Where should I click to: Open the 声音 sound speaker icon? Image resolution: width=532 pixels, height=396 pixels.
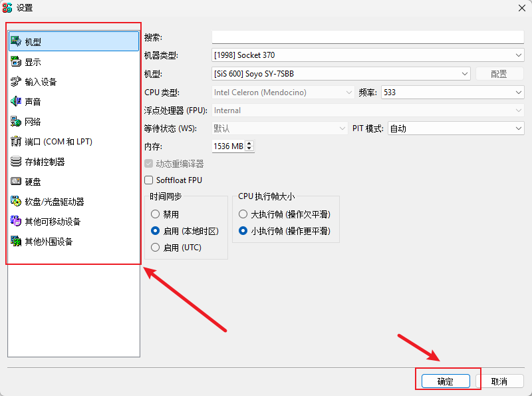[x=16, y=102]
